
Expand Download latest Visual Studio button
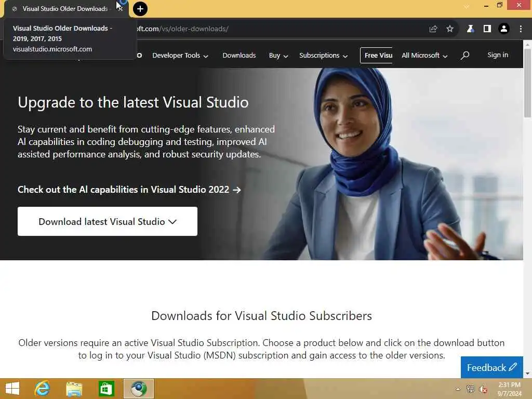[108, 221]
